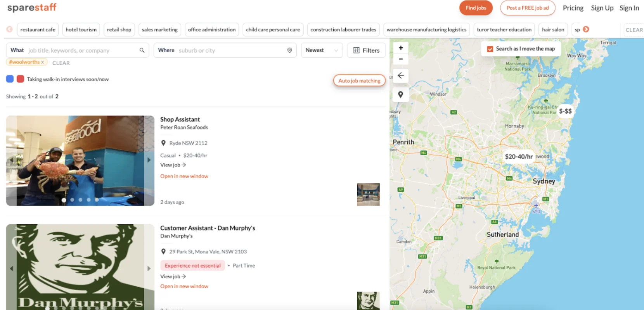The height and width of the screenshot is (310, 644).
Task: Click the 29 Park St, Mona Vale pin icon
Action: coord(163,251)
